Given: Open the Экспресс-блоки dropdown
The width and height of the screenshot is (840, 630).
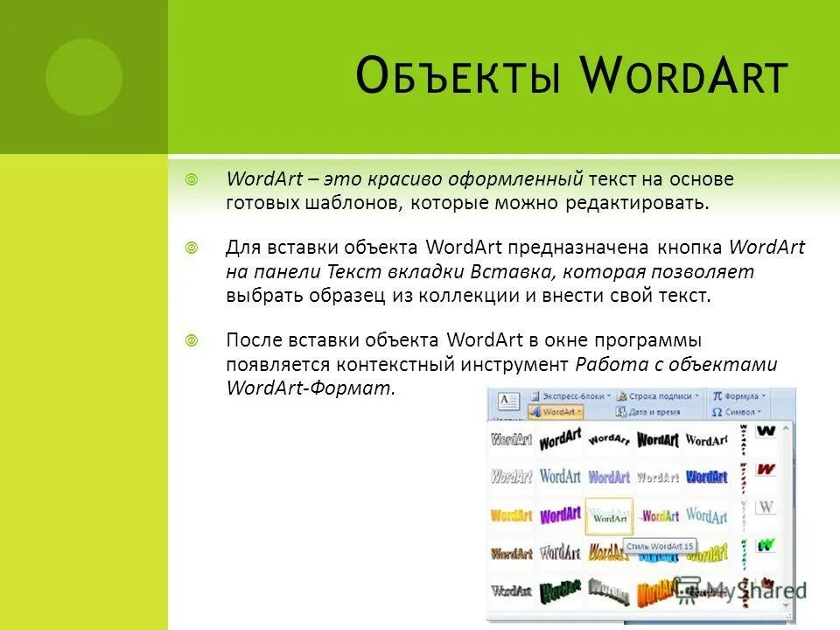Looking at the screenshot, I should tap(571, 396).
